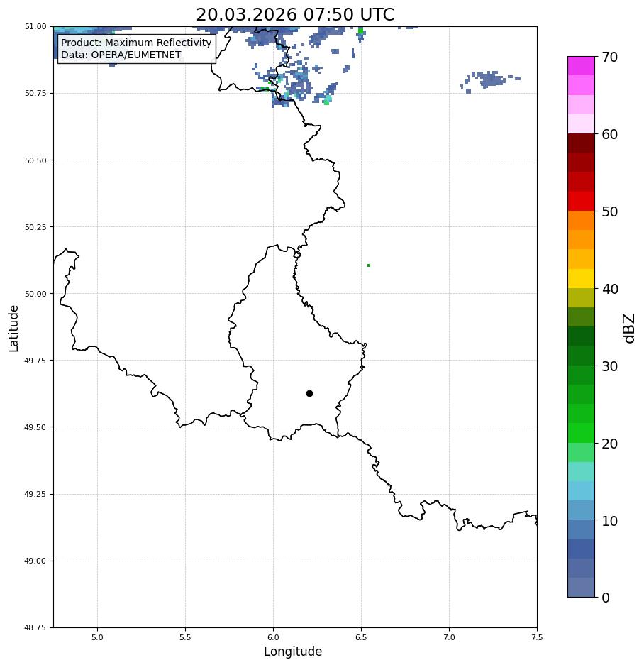The height and width of the screenshot is (665, 644).
Task: Click the longitude tick label '7.5'
Action: tap(537, 637)
